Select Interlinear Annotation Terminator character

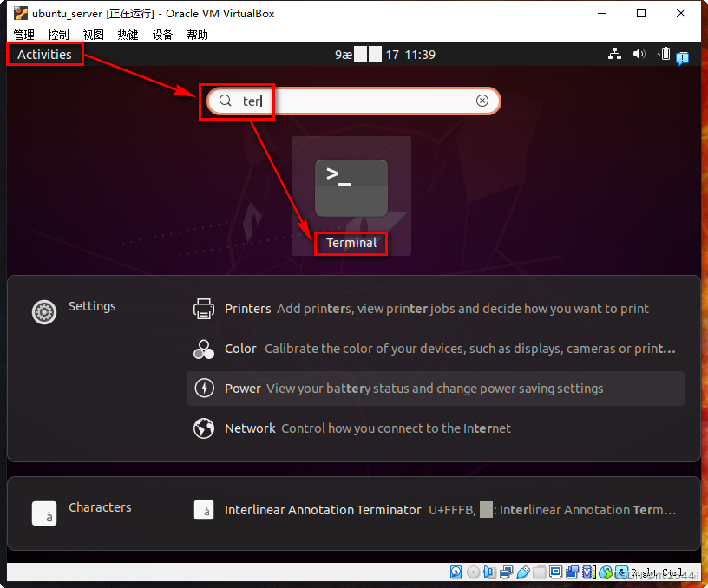(x=436, y=510)
